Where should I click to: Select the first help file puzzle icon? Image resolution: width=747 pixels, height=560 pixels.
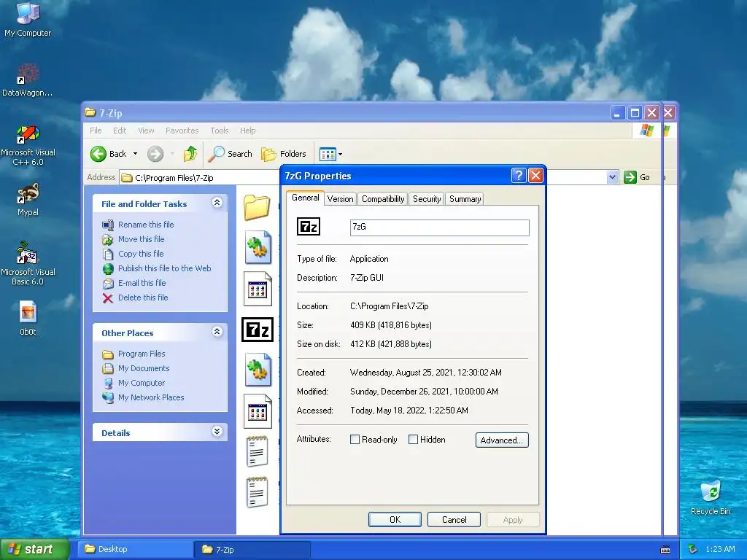point(258,247)
